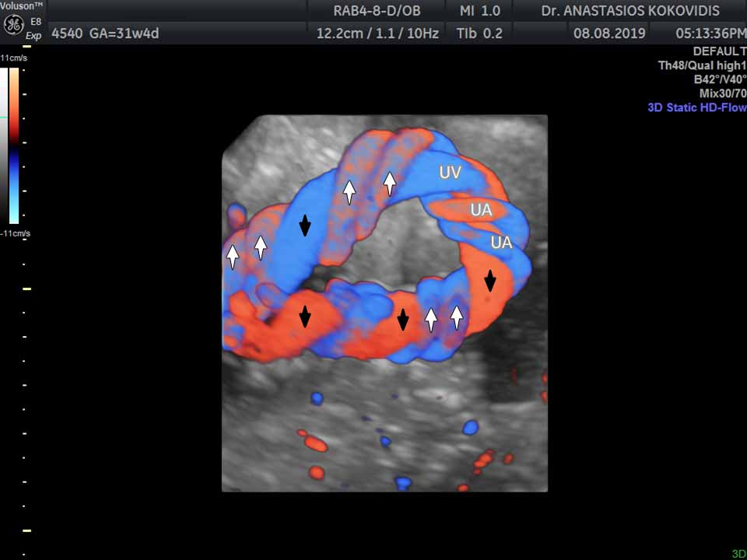Click the '-11cm/s' lower velocity value
Viewport: 747px width, 560px height.
15,233
